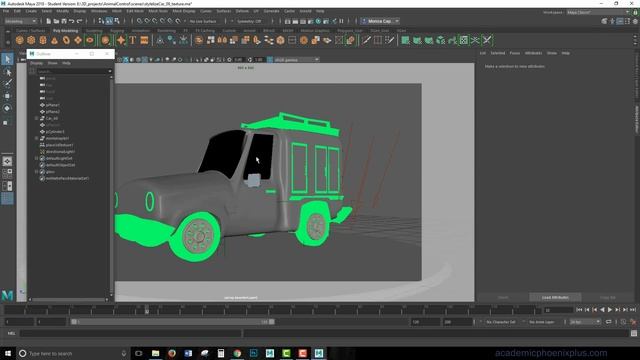Expand defaultLightSet in the Outliner

tap(36, 158)
